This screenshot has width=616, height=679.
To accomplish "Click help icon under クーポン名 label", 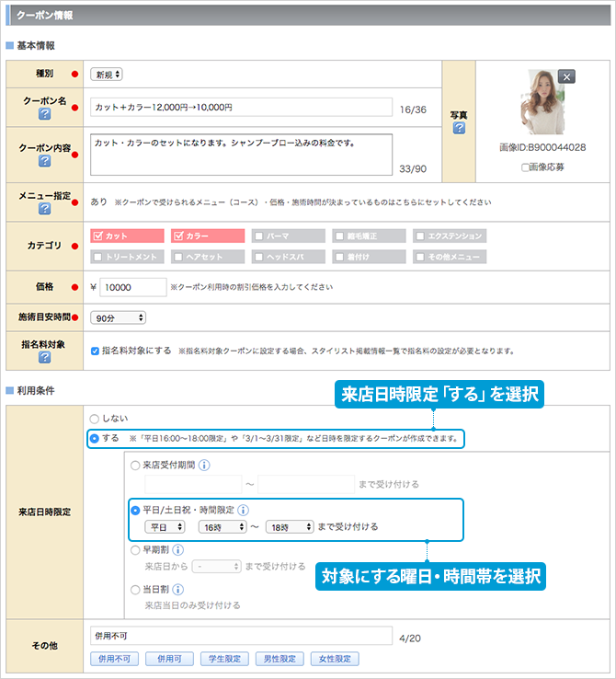I will (x=44, y=114).
